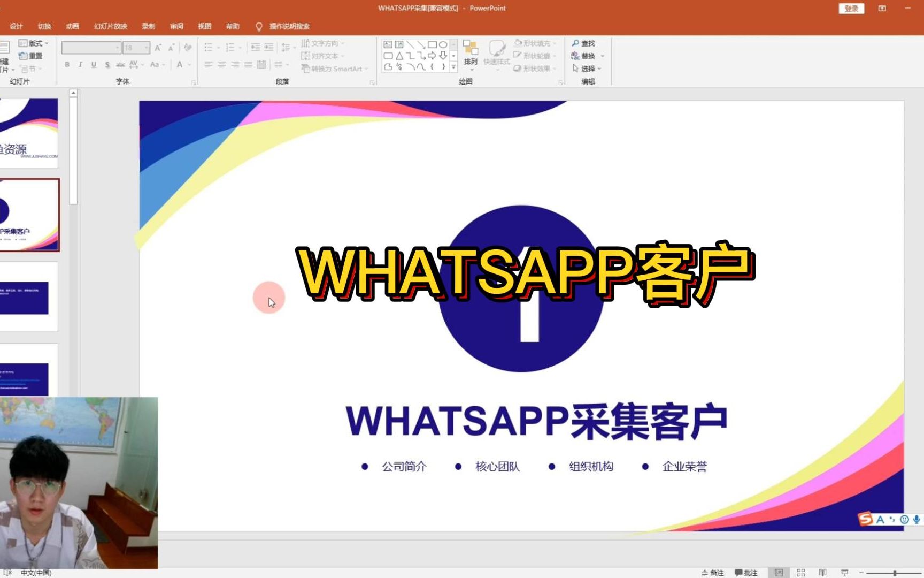924x578 pixels.
Task: Open the 切换 transitions tab
Action: coord(44,26)
